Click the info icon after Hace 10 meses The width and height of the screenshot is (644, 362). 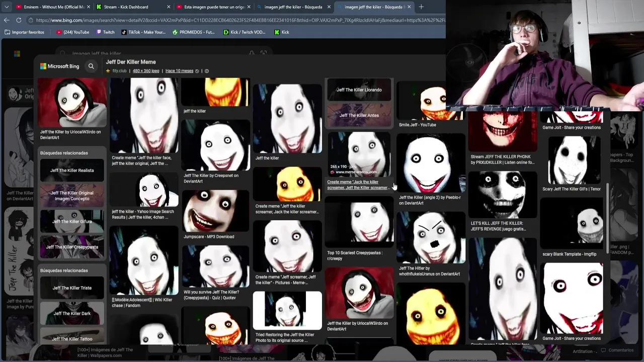(206, 71)
